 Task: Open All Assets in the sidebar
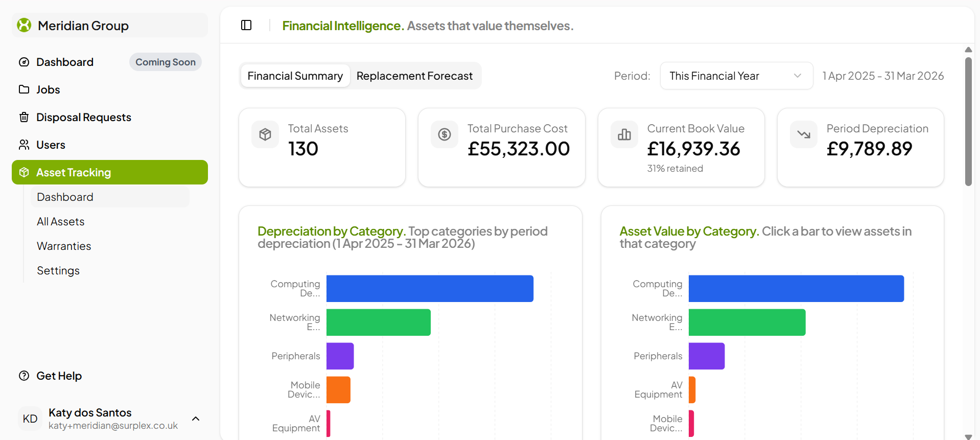tap(61, 221)
